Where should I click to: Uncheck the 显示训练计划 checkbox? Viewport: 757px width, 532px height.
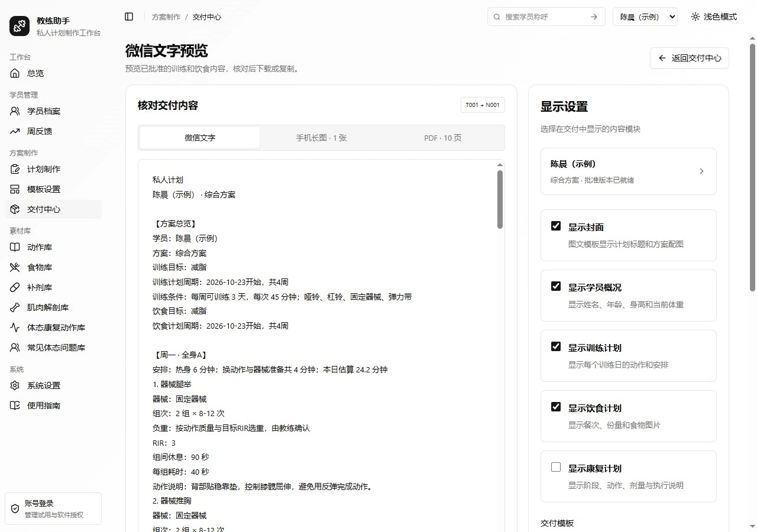click(x=556, y=346)
